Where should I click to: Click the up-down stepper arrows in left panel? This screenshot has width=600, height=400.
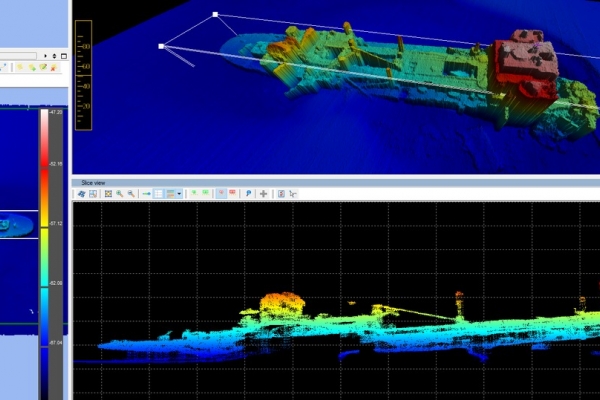54,56
